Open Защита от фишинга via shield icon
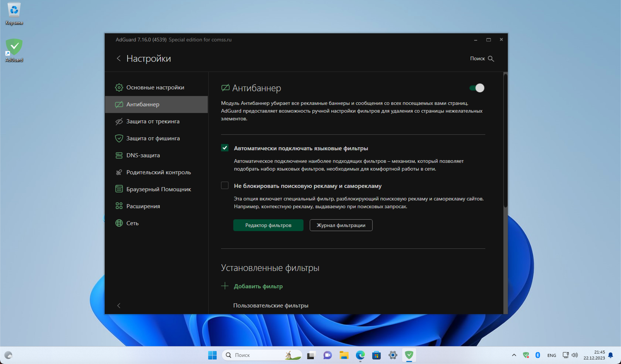The height and width of the screenshot is (364, 621). [x=119, y=138]
